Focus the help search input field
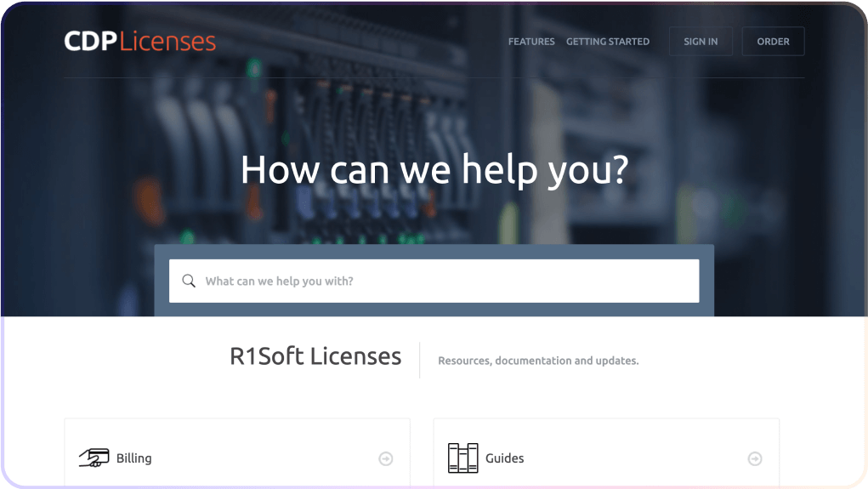The image size is (868, 489). point(434,281)
